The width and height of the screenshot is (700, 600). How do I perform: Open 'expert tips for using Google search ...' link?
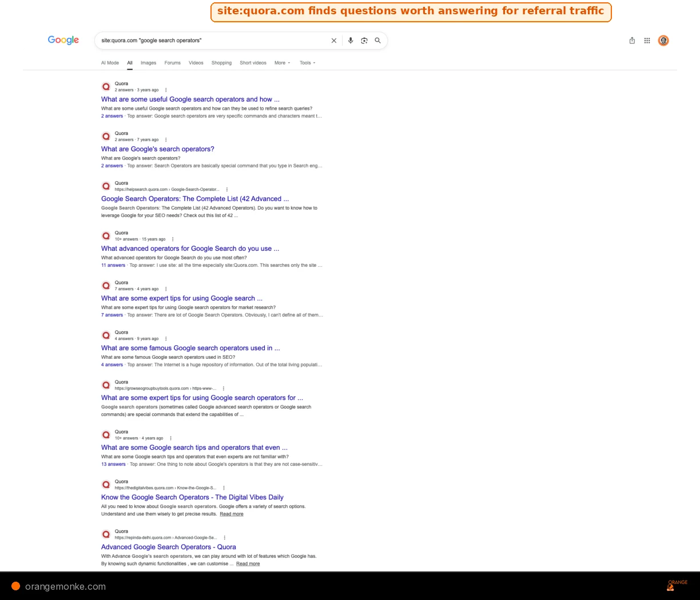[x=182, y=298]
